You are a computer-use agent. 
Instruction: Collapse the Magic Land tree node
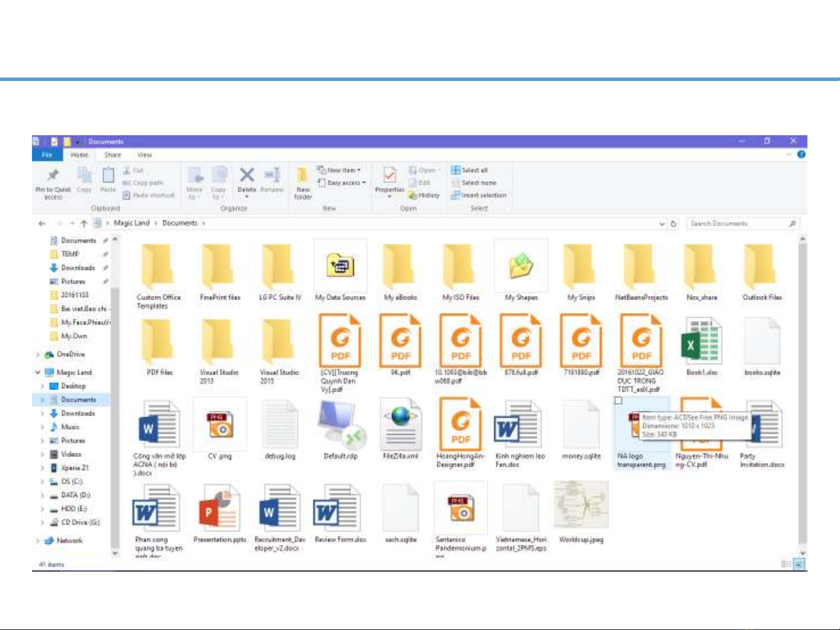(x=38, y=372)
